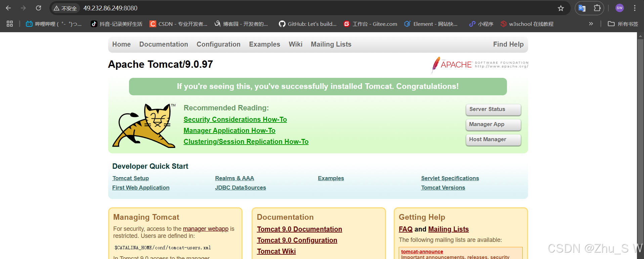The image size is (644, 259).
Task: Open the First Web Application link
Action: [x=141, y=188]
